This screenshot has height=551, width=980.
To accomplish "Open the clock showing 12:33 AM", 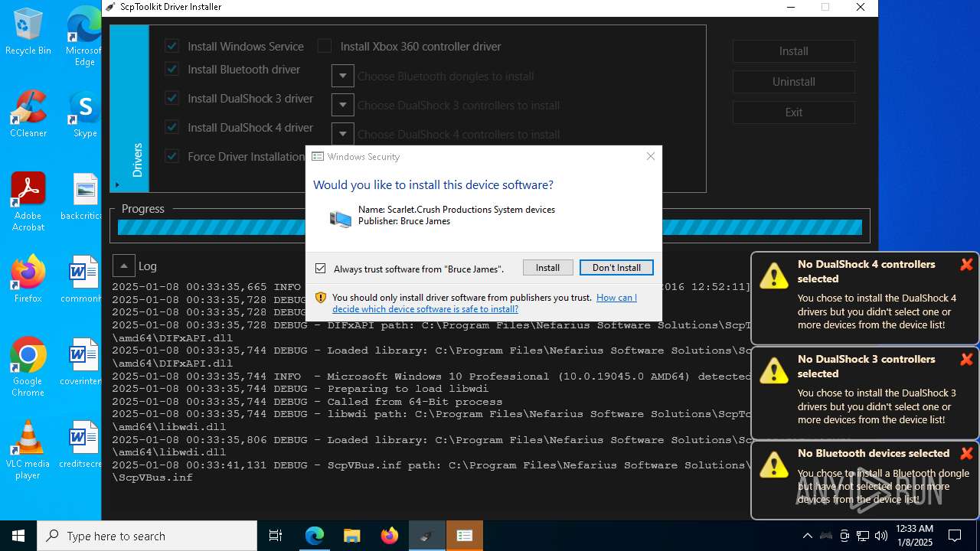I will pyautogui.click(x=914, y=535).
